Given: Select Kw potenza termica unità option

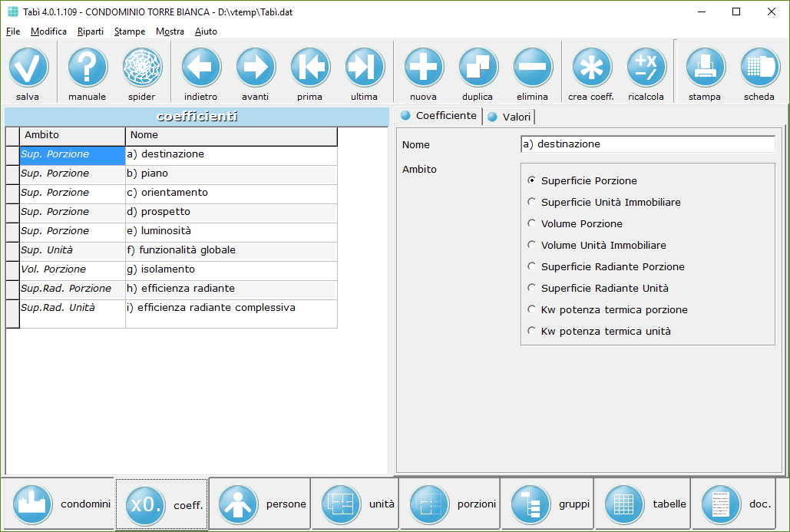Looking at the screenshot, I should [x=531, y=332].
